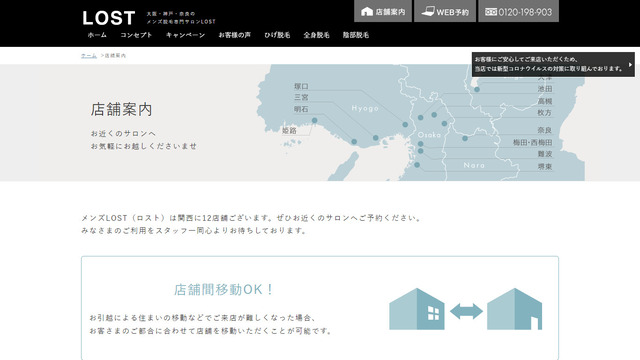Open WEB予約 via the laptop icon

(x=428, y=11)
